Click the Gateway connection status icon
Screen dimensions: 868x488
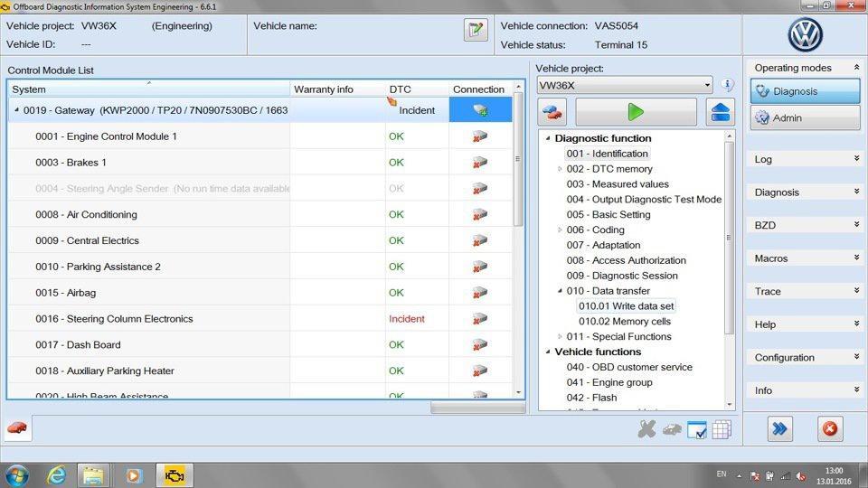480,110
